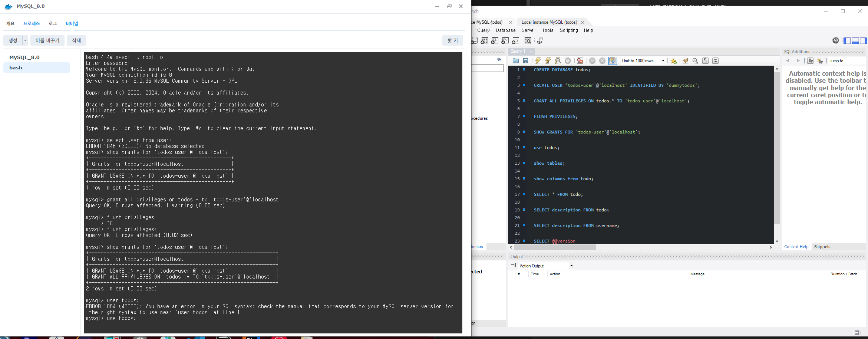The image size is (868, 339).
Task: Create a new function with the toolbar icon
Action: tap(515, 41)
